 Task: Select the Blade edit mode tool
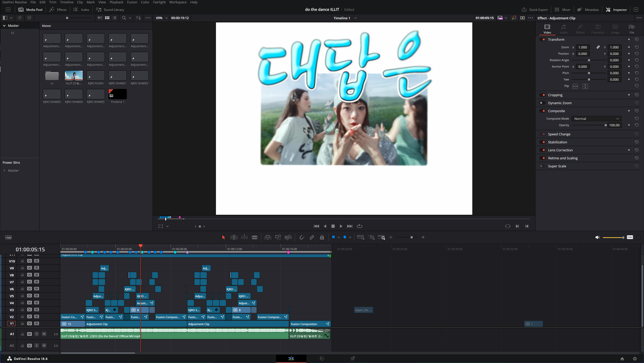(x=255, y=237)
